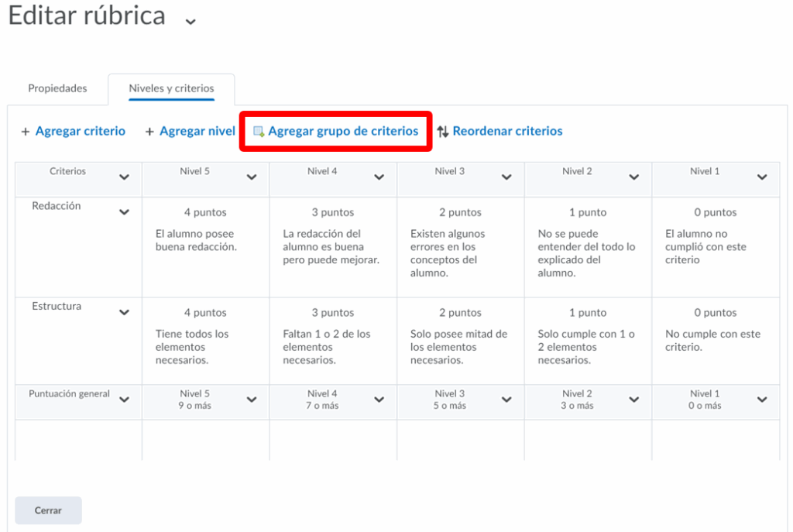This screenshot has height=532, width=793.
Task: Switch to the Propiedades tab
Action: tap(57, 88)
